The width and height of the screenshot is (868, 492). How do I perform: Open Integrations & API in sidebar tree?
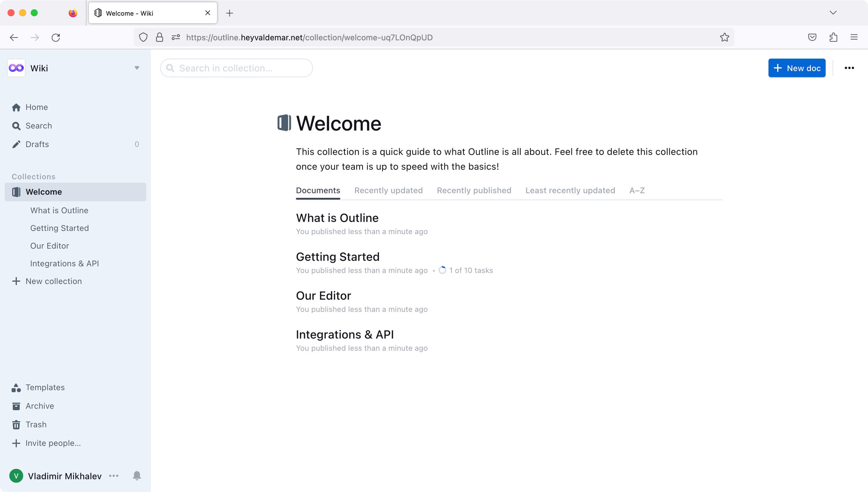(64, 263)
